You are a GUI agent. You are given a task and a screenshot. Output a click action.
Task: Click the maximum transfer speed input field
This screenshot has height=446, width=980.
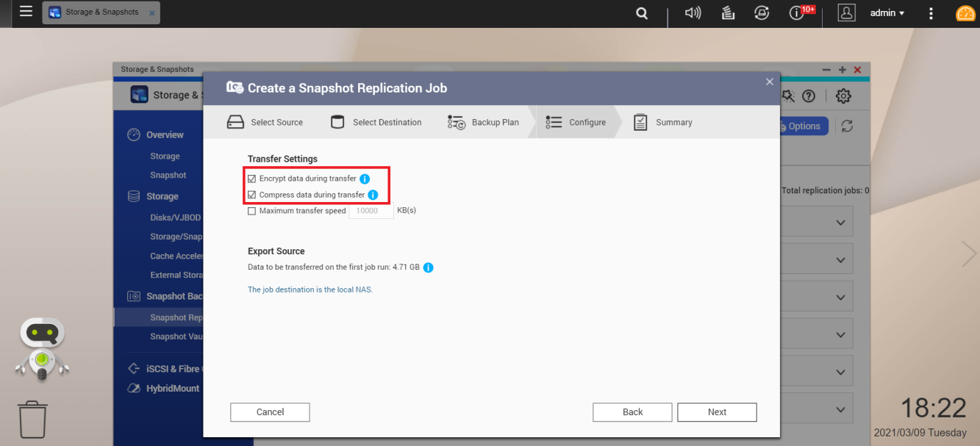pyautogui.click(x=371, y=211)
